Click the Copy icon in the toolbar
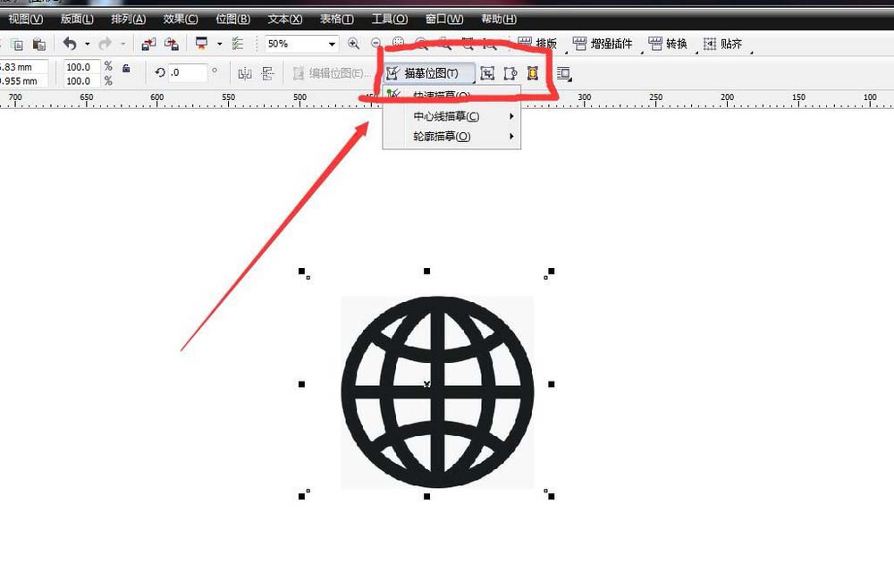This screenshot has height=588, width=894. click(16, 44)
